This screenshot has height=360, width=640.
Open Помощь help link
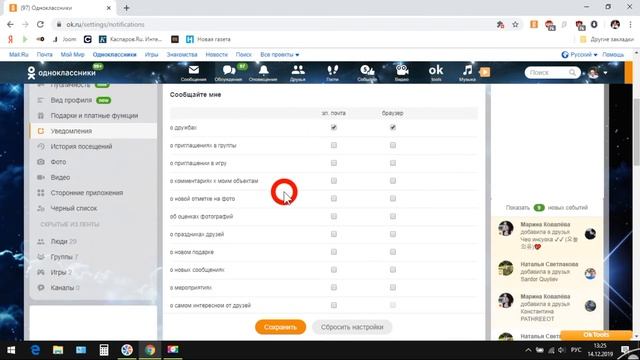(613, 55)
